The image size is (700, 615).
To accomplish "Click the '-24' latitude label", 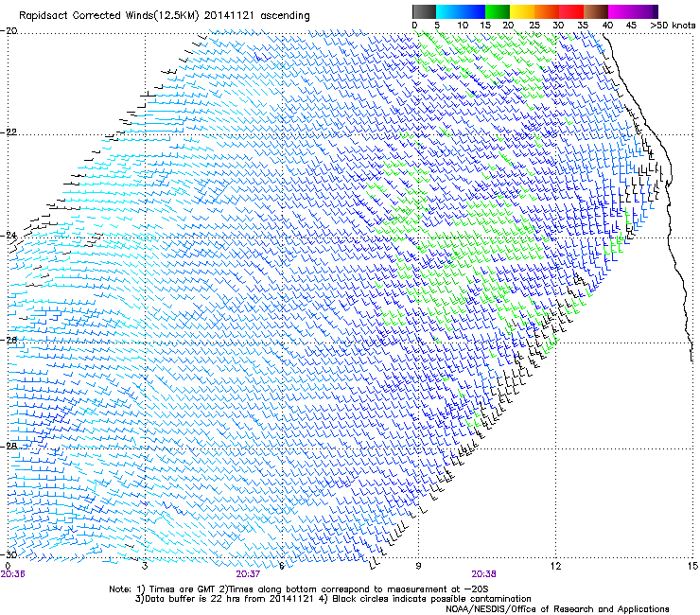I will click(9, 236).
